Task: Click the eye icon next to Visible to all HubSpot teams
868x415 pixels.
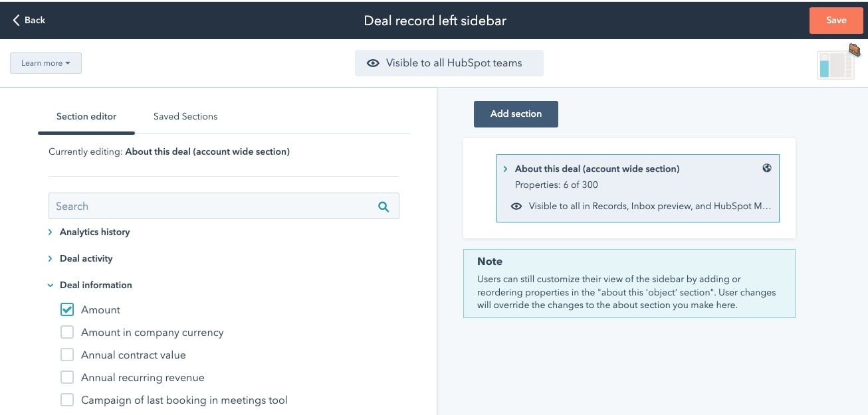Action: 374,62
